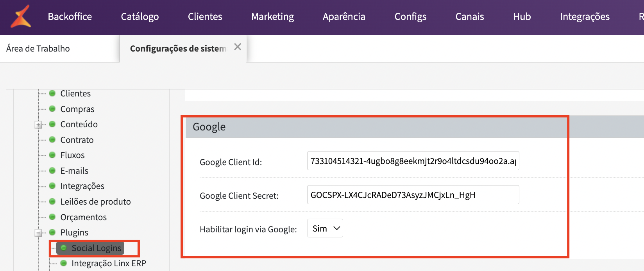The width and height of the screenshot is (644, 271).
Task: Open Habilitar login via Google dropdown
Action: coord(325,228)
